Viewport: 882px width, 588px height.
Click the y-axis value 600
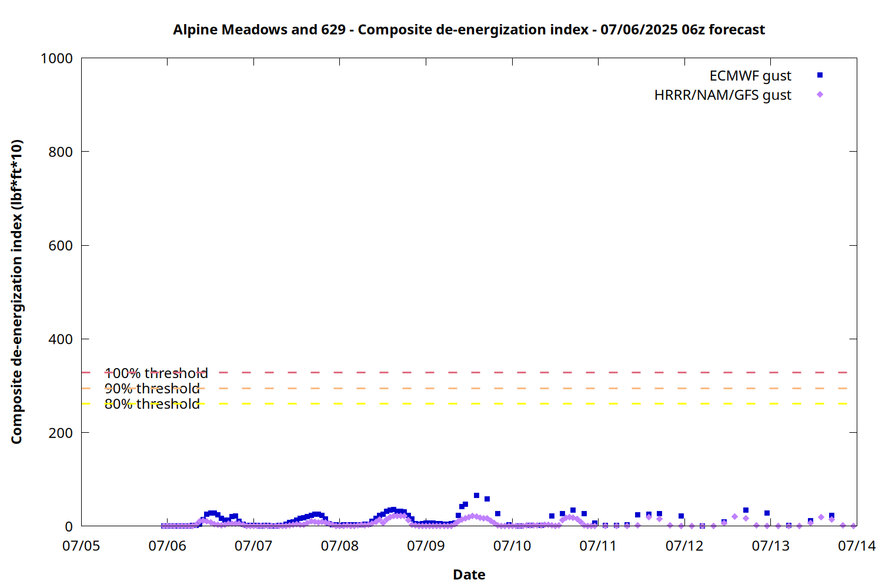click(61, 246)
